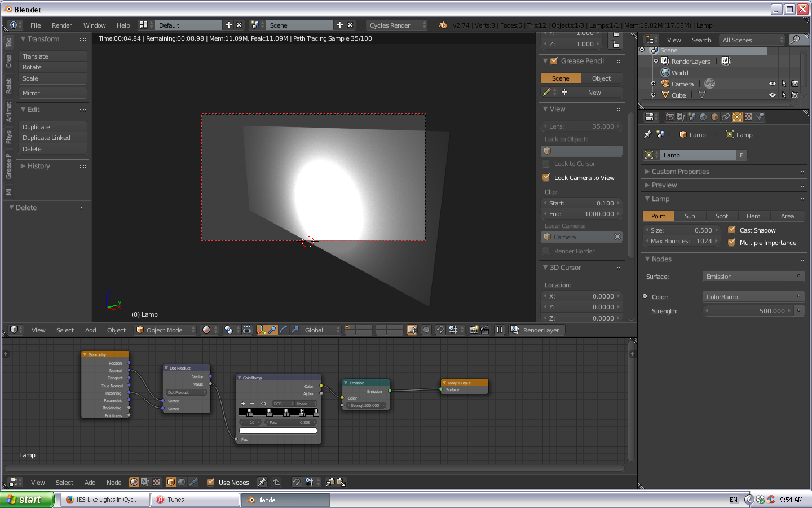812x508 pixels.
Task: Uncheck Cast Shadow option
Action: click(x=732, y=230)
